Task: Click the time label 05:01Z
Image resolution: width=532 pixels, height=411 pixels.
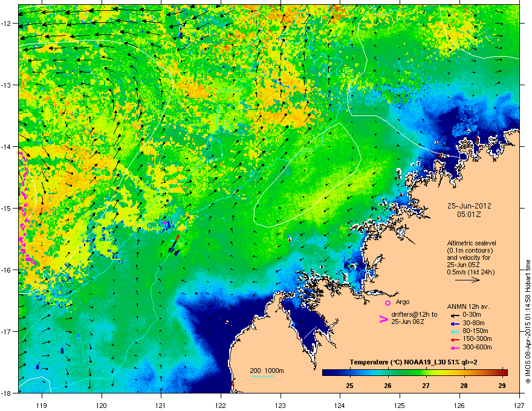Action: [x=469, y=215]
